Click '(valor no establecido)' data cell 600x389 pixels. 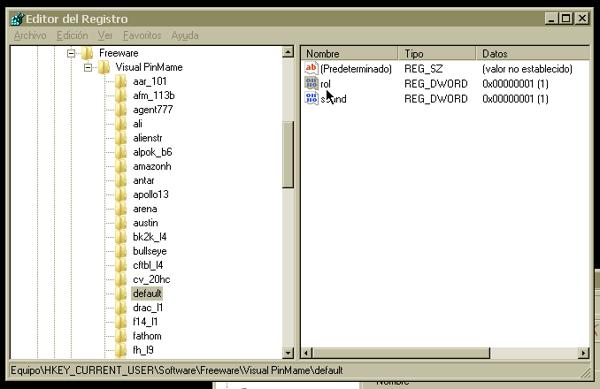527,69
